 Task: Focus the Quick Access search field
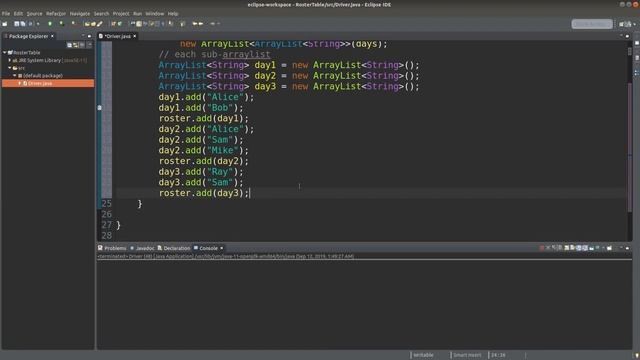(592, 24)
